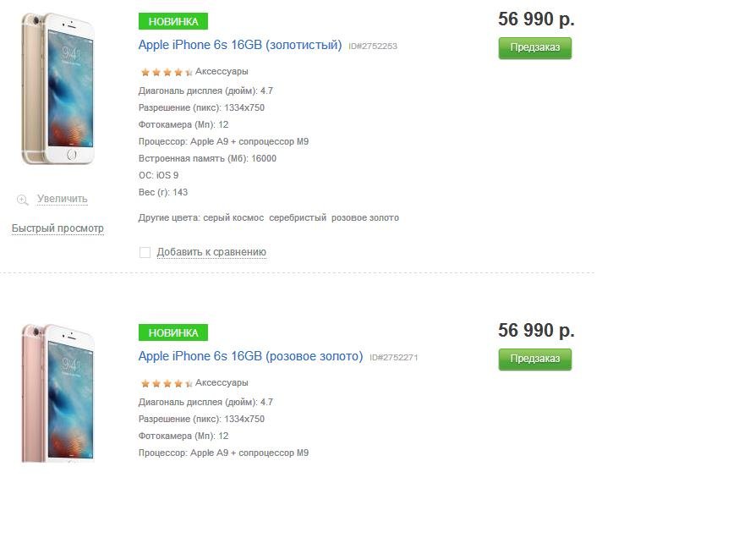Click the gold iPhone 6s product image
Image resolution: width=739 pixels, height=560 pixels.
pyautogui.click(x=57, y=89)
